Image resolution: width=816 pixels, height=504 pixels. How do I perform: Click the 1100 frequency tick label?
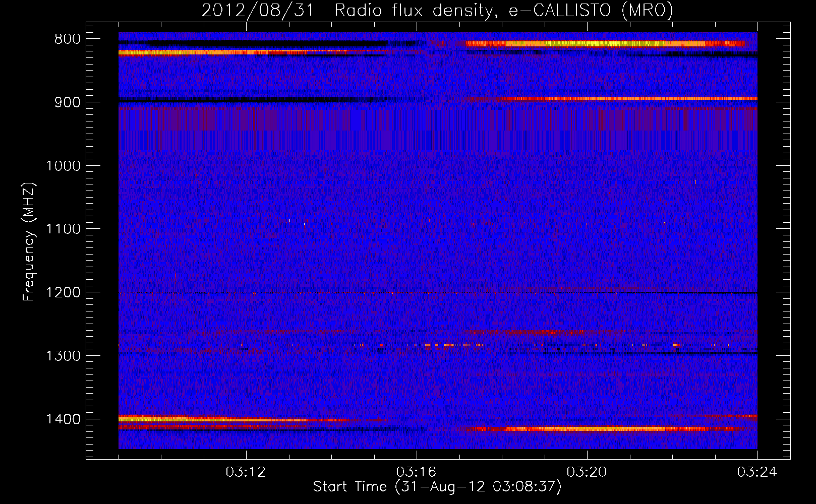[63, 229]
